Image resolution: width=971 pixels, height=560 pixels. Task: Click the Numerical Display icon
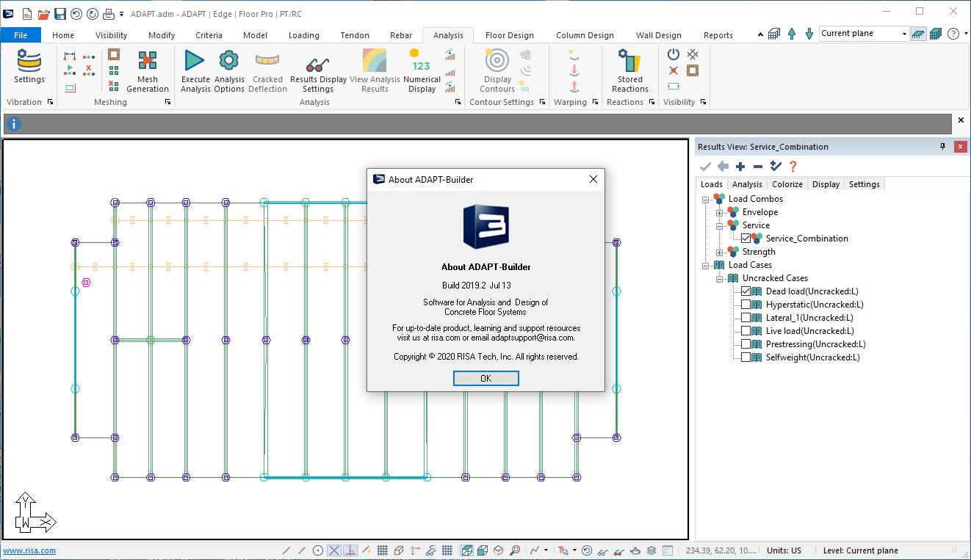(422, 61)
